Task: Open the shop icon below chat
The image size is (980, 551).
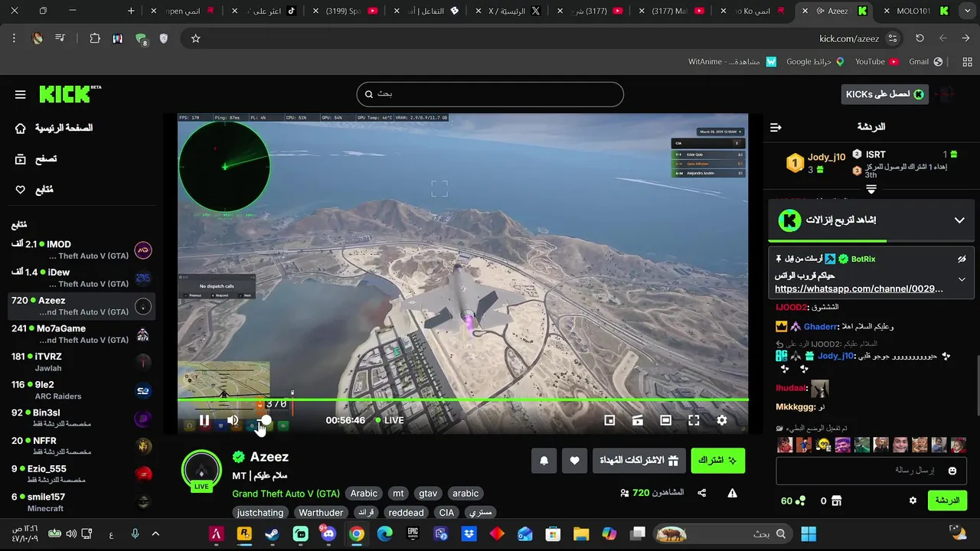Action: point(837,500)
